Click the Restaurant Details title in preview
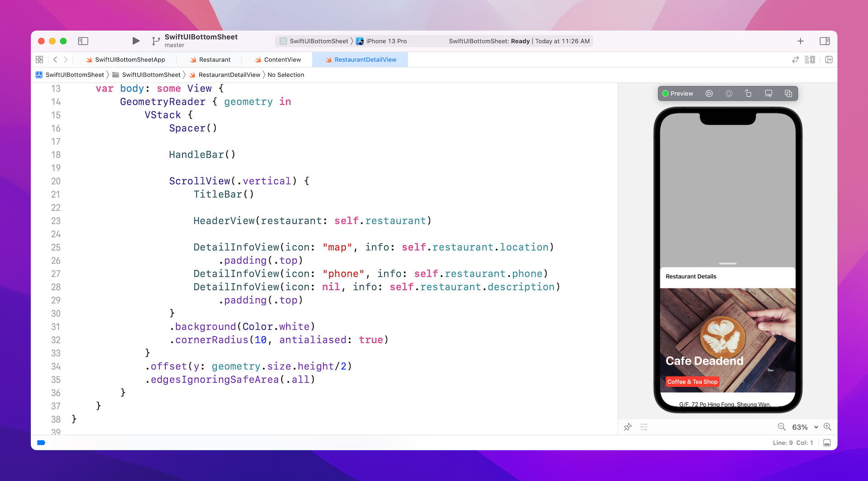Viewport: 868px width, 481px height. point(691,276)
